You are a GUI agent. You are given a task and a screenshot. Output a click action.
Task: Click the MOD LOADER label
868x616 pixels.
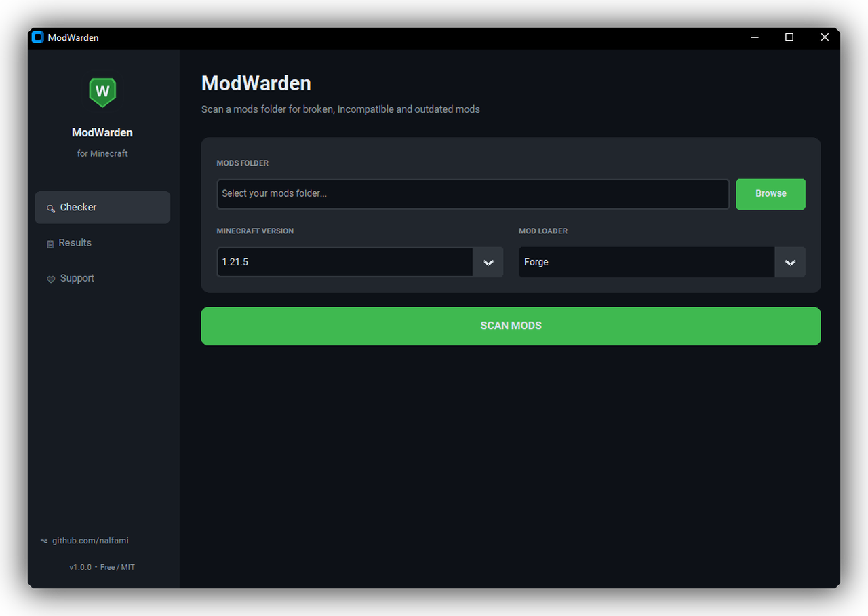(x=543, y=231)
